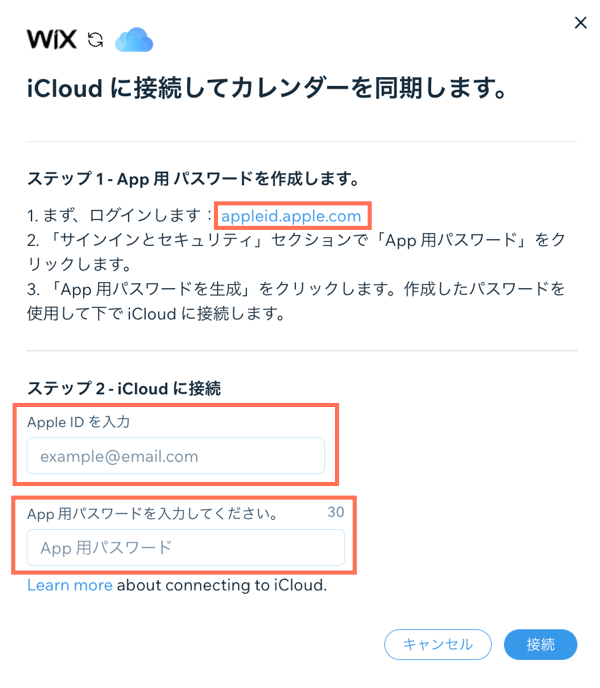This screenshot has width=600, height=688.
Task: Click the Wix logo
Action: (51, 40)
